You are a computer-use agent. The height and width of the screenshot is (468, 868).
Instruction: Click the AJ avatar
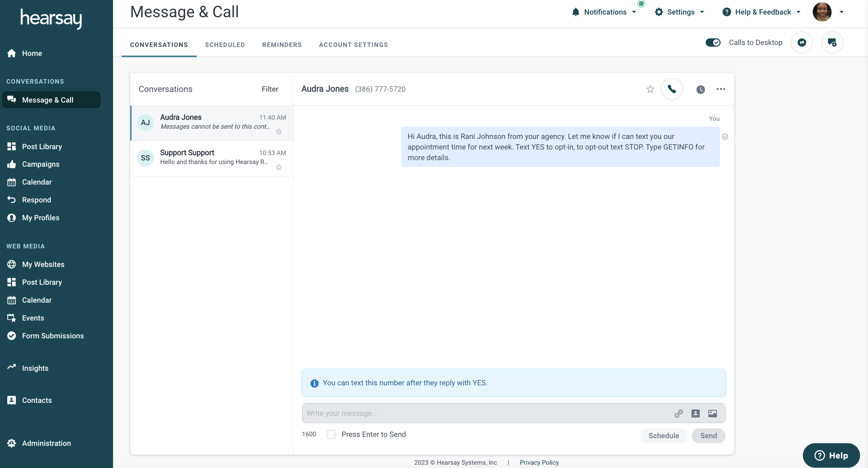pos(145,122)
